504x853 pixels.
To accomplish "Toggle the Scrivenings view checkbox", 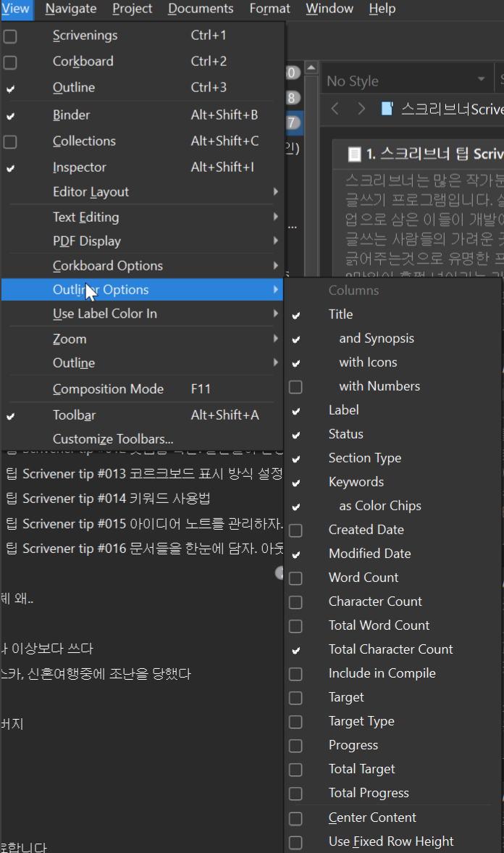I will click(x=10, y=36).
